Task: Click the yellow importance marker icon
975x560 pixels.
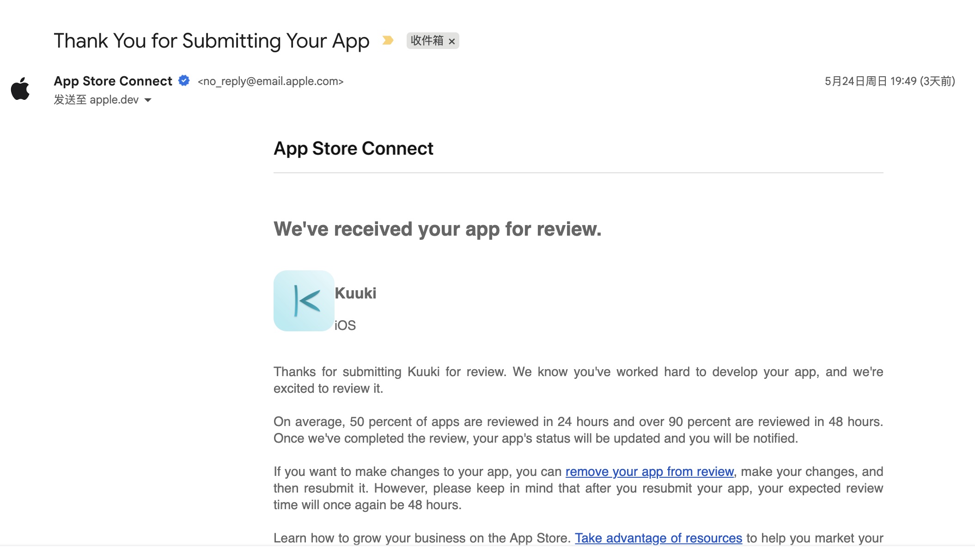Action: coord(388,41)
